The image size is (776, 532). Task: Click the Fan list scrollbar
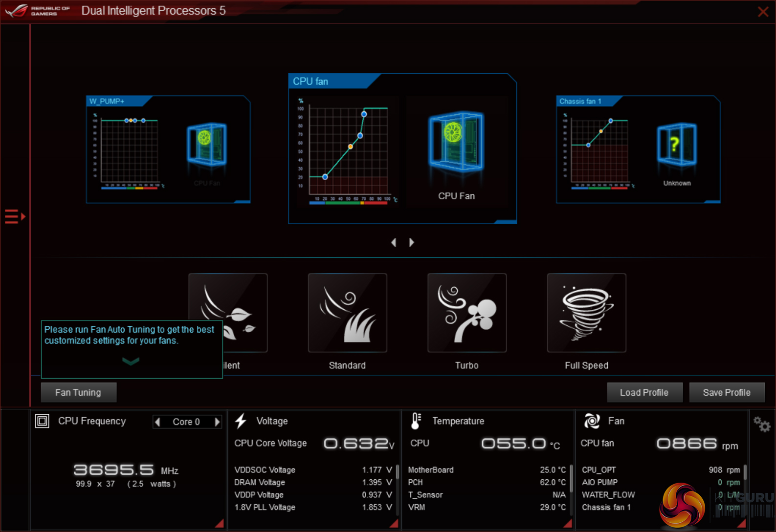(745, 472)
